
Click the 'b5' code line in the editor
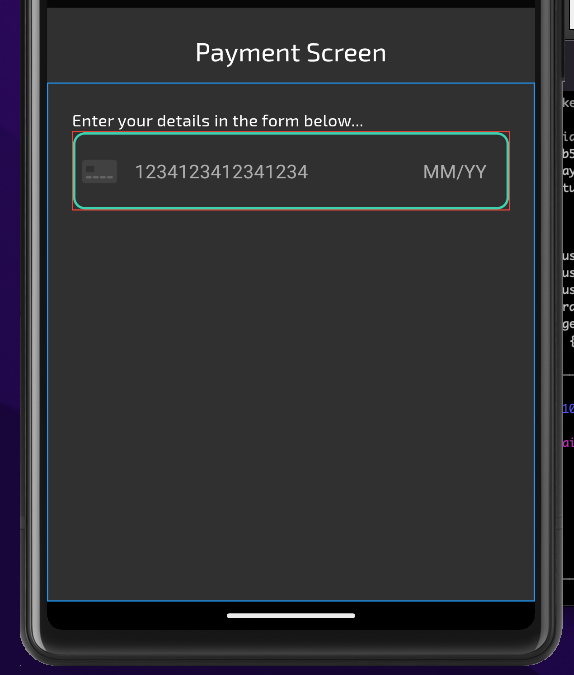click(568, 154)
